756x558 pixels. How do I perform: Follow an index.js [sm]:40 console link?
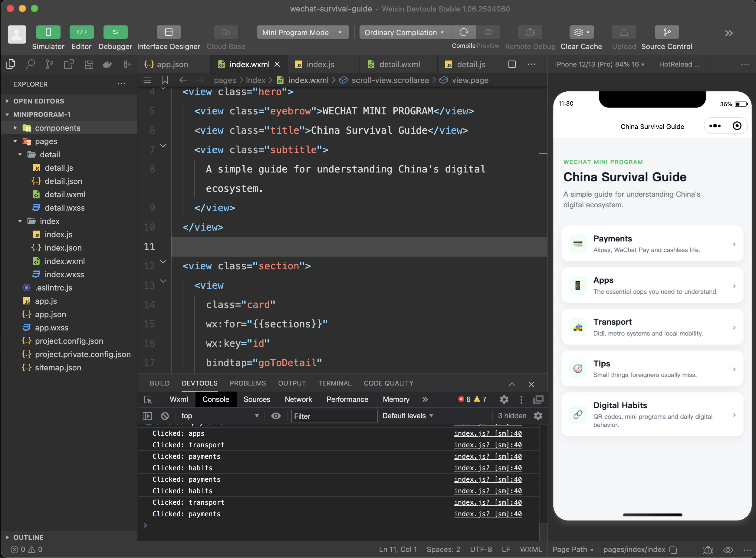click(x=488, y=433)
